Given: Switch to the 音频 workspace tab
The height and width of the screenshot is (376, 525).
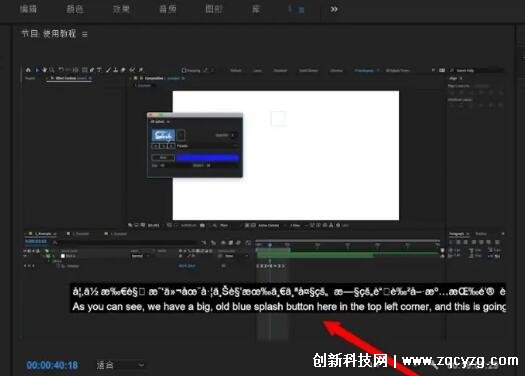Looking at the screenshot, I should [167, 9].
